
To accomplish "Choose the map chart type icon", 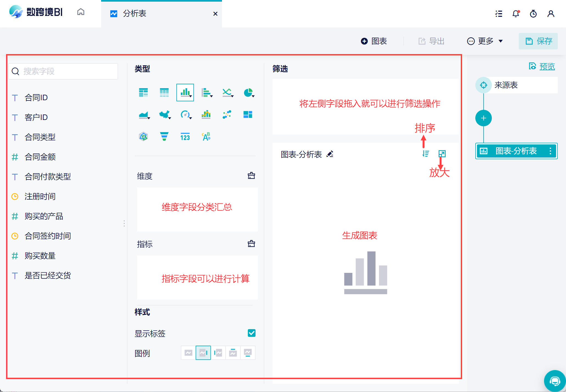I will click(164, 114).
